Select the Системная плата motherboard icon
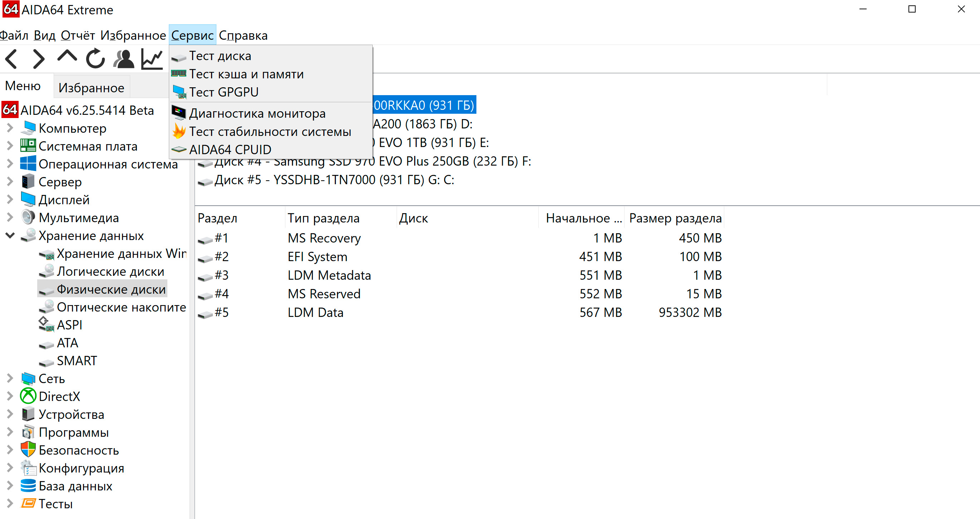Image resolution: width=980 pixels, height=519 pixels. pyautogui.click(x=28, y=146)
